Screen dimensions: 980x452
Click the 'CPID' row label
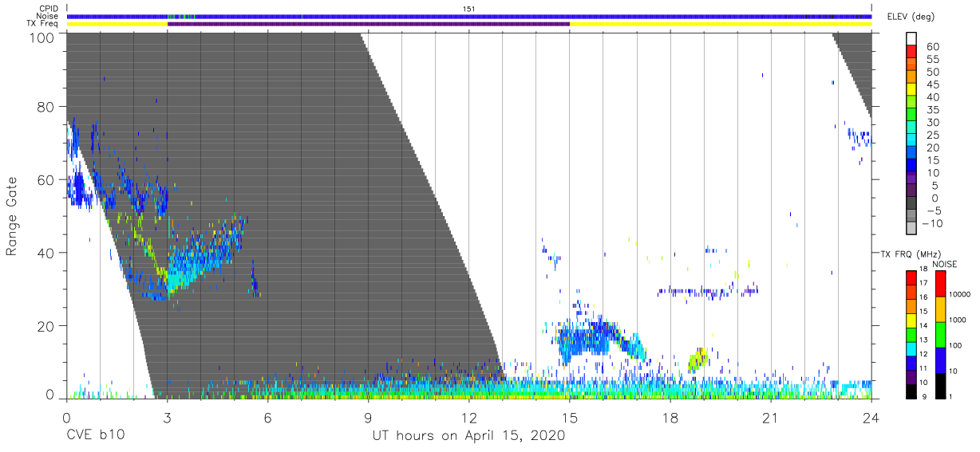[x=47, y=9]
